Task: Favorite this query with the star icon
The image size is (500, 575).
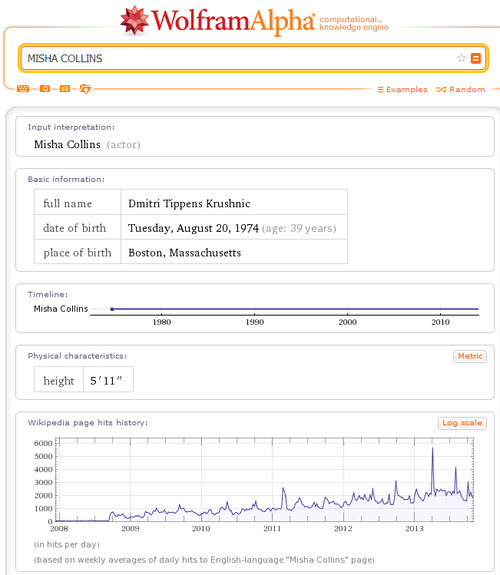Action: point(461,58)
